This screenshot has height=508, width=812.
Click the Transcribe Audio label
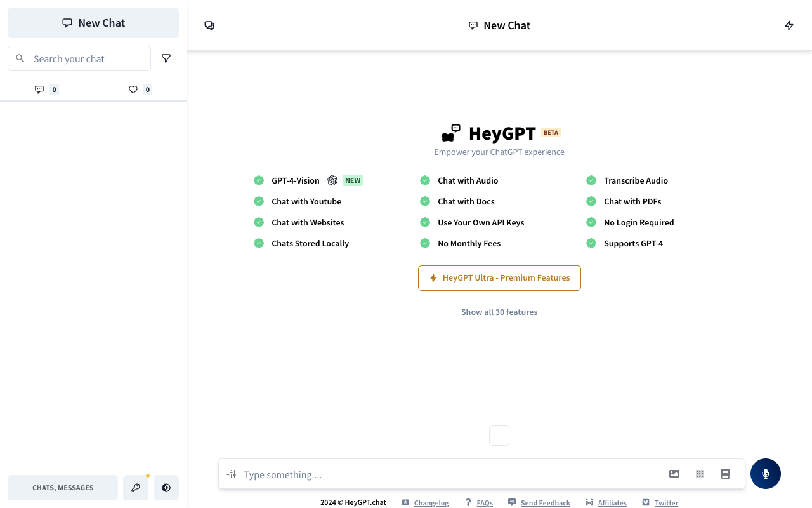636,180
